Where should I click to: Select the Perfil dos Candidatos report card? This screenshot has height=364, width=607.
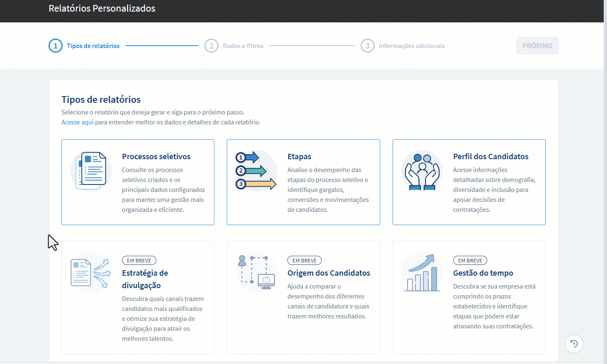coord(469,182)
